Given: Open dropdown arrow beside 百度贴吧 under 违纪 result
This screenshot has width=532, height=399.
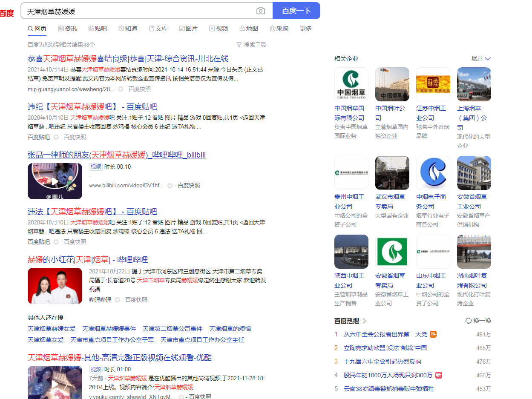Looking at the screenshot, I should (x=56, y=138).
